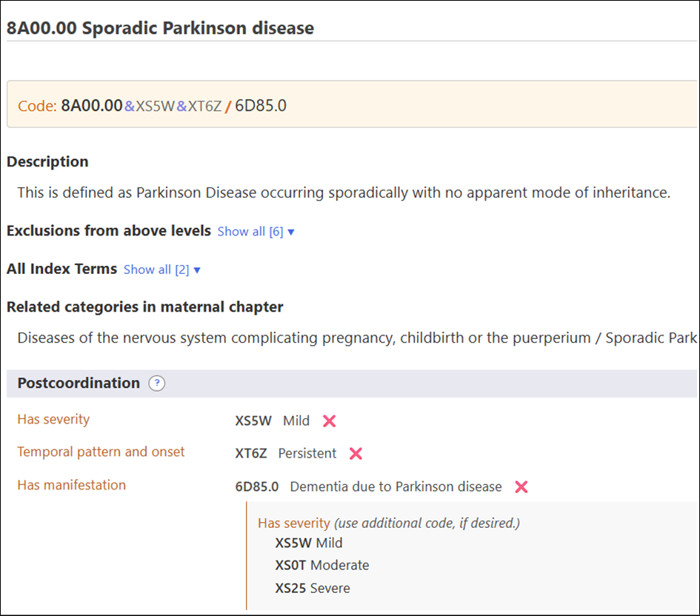Viewport: 700px width, 616px height.
Task: Remove the XT6Z Persistent temporal pattern code
Action: click(355, 454)
